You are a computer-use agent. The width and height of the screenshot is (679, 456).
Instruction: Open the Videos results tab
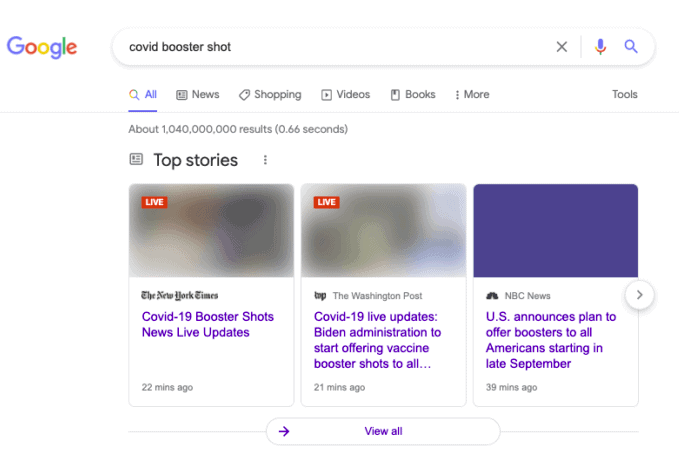[x=345, y=95]
